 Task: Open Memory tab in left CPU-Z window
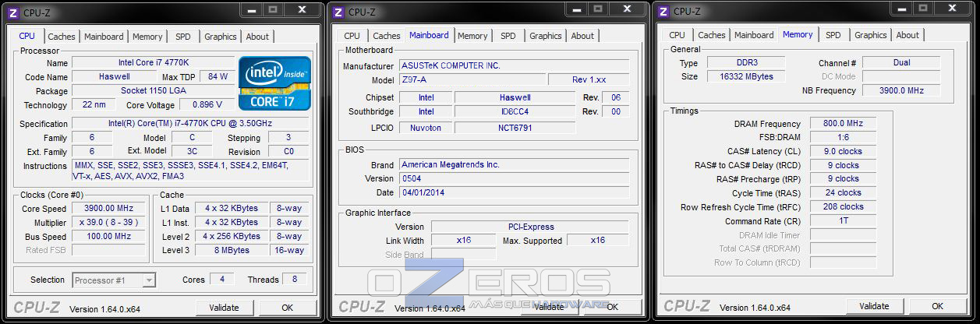[x=147, y=37]
